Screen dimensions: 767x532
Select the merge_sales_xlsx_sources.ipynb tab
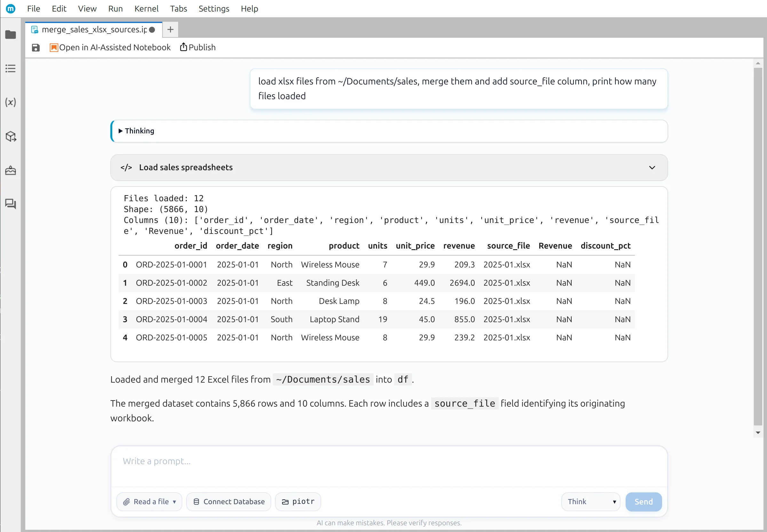[x=94, y=30]
